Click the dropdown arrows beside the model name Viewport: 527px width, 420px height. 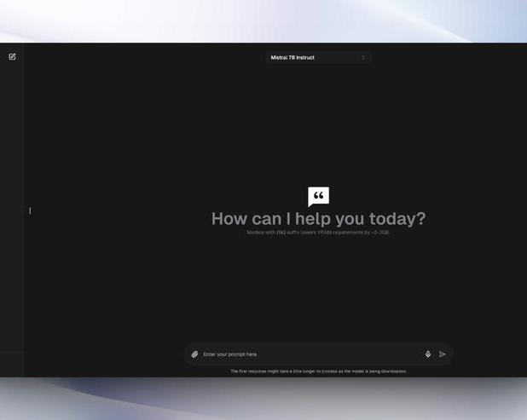[x=363, y=57]
